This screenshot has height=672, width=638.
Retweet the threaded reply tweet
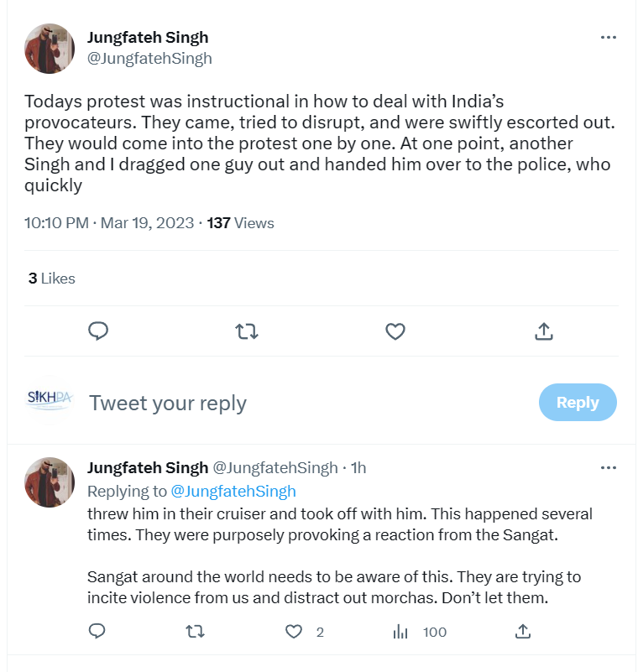point(195,631)
